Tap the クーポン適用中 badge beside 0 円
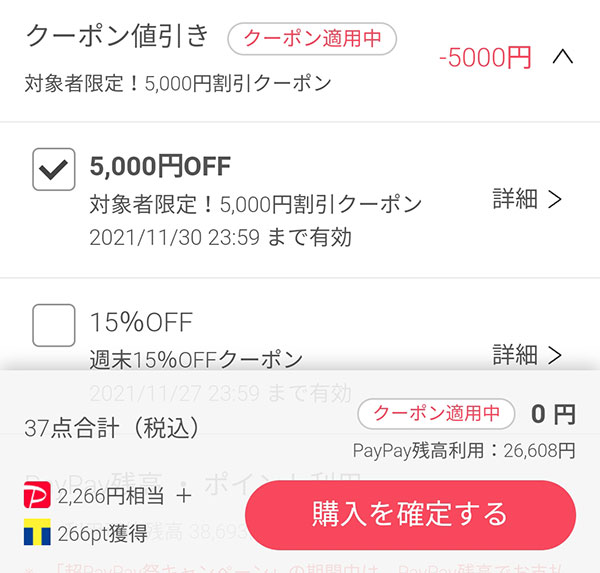 [436, 414]
